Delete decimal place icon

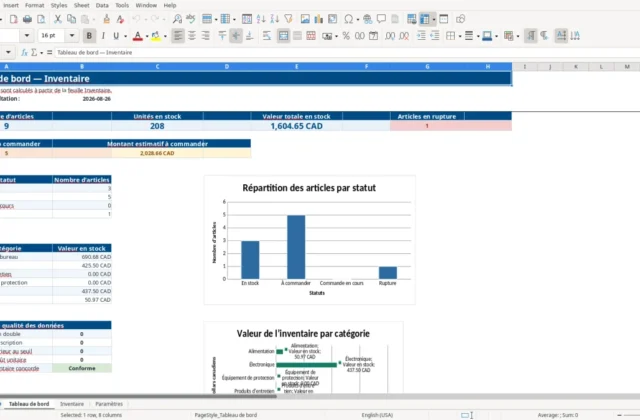[x=404, y=36]
